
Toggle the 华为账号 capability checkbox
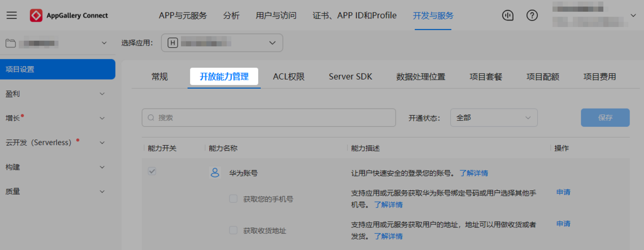(x=152, y=172)
